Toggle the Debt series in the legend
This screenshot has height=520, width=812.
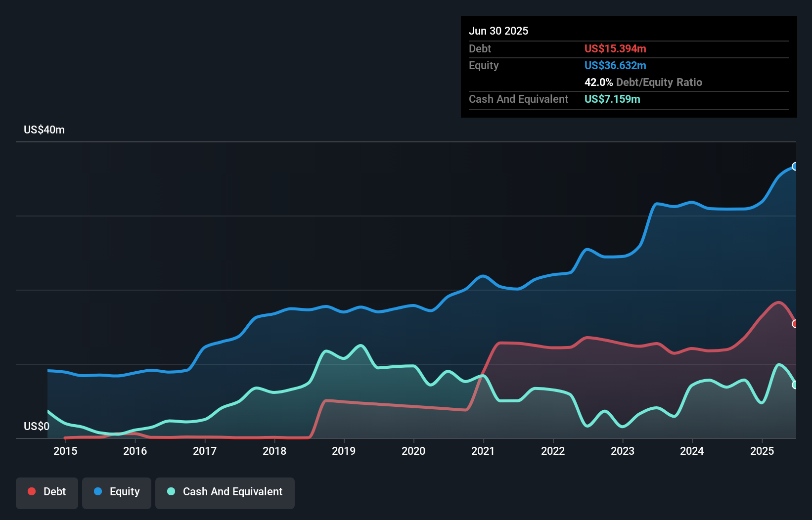pos(46,492)
